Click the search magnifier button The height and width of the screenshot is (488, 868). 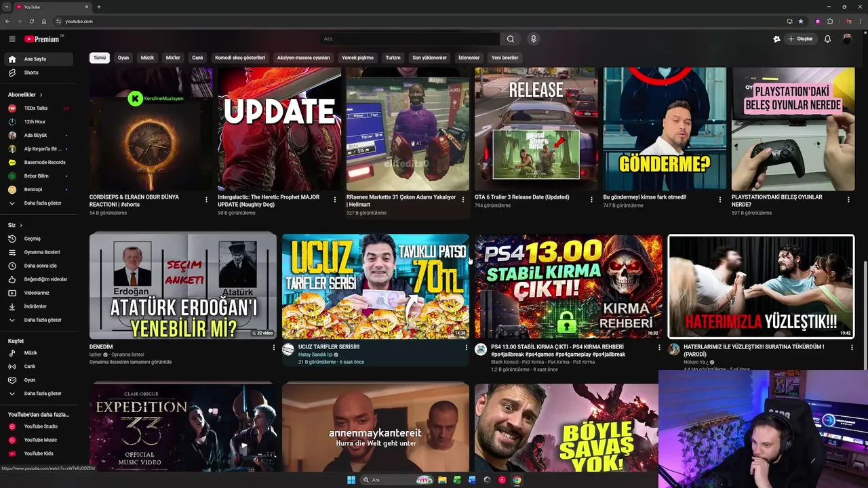tap(511, 39)
